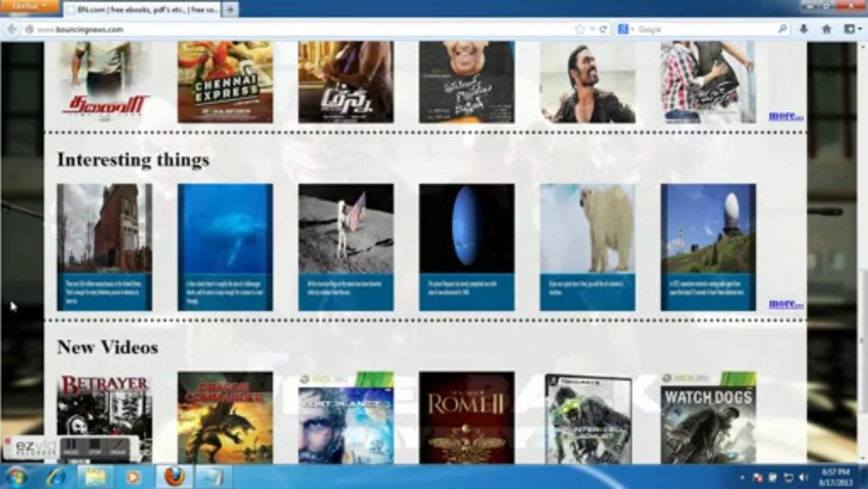This screenshot has height=489, width=868.
Task: Click the Google search input field
Action: pos(706,29)
